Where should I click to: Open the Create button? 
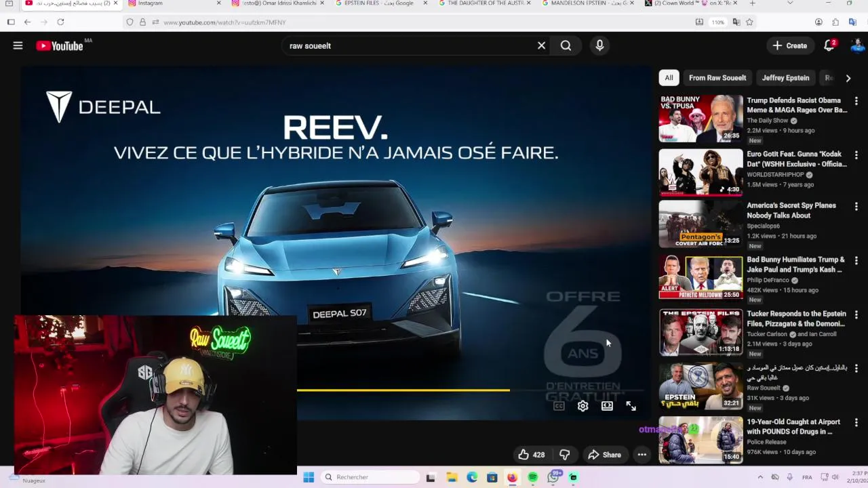coord(790,45)
